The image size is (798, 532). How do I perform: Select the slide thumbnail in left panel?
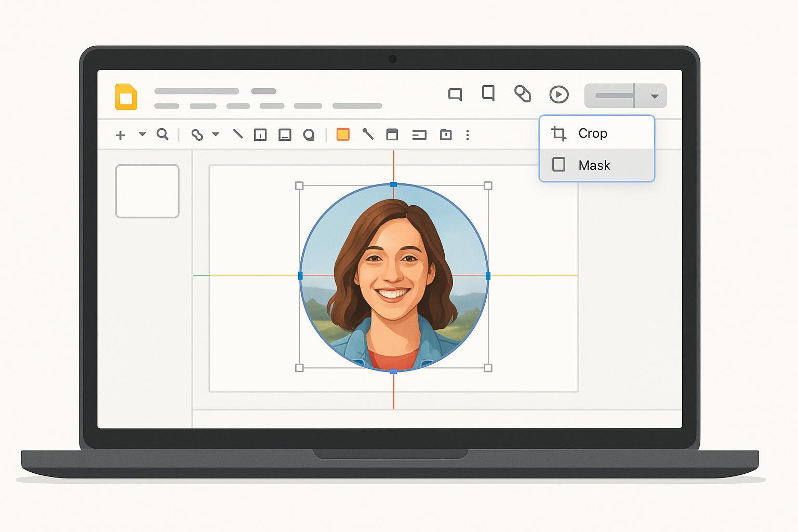pyautogui.click(x=147, y=191)
